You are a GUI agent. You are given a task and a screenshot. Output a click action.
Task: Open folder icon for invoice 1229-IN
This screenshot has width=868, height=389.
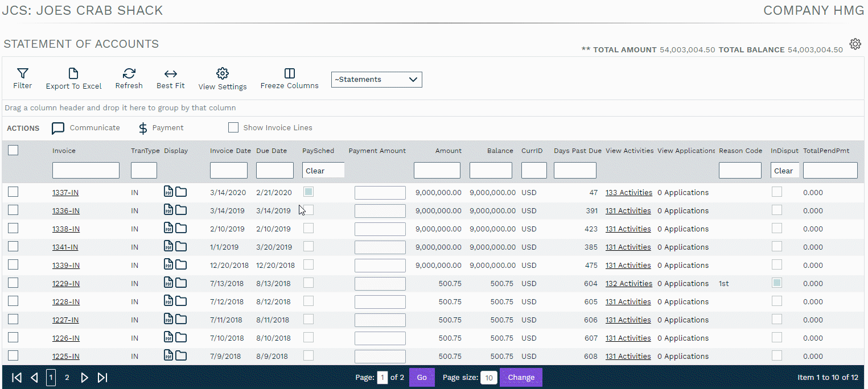tap(181, 283)
